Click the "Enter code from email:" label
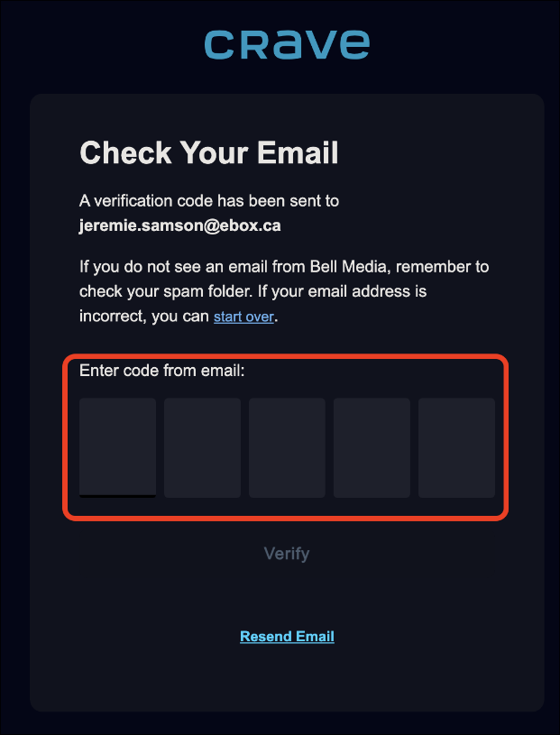 [162, 370]
